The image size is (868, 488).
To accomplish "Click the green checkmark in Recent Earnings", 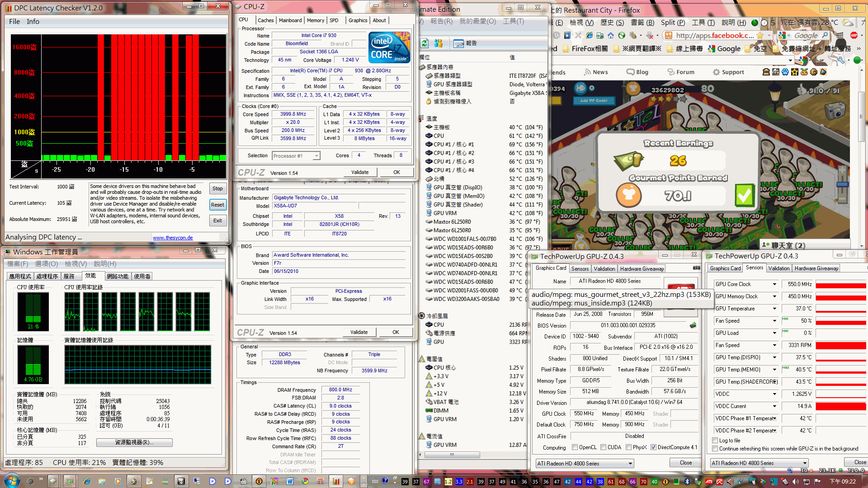I will coord(744,195).
